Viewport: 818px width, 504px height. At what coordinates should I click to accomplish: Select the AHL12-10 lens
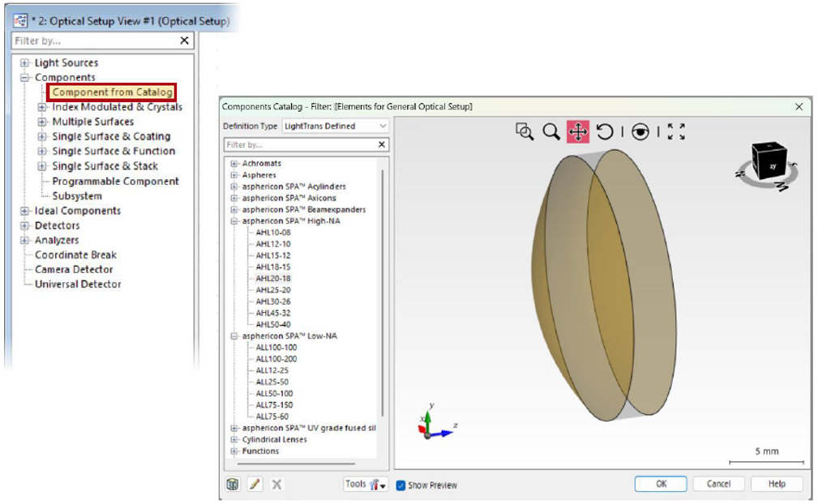click(273, 244)
